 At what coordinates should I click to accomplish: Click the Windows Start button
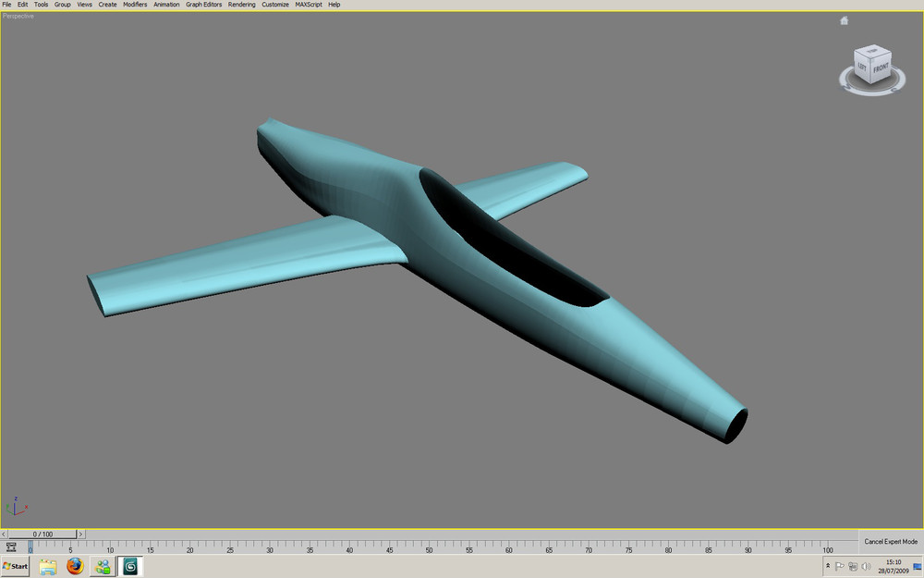point(16,566)
